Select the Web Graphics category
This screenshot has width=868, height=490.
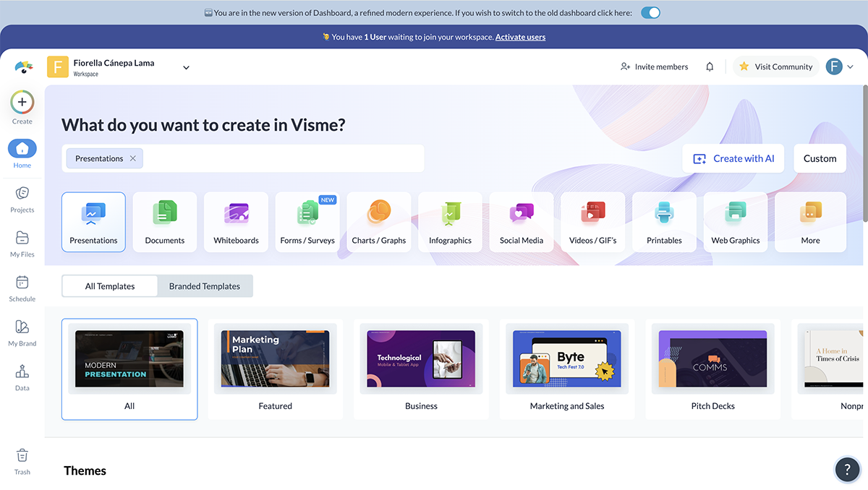(736, 222)
